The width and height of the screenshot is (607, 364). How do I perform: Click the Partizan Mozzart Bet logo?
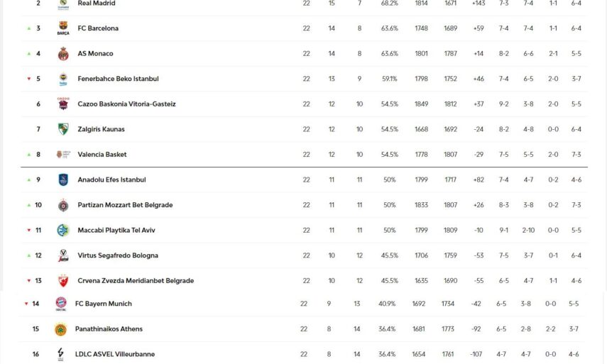pyautogui.click(x=63, y=205)
